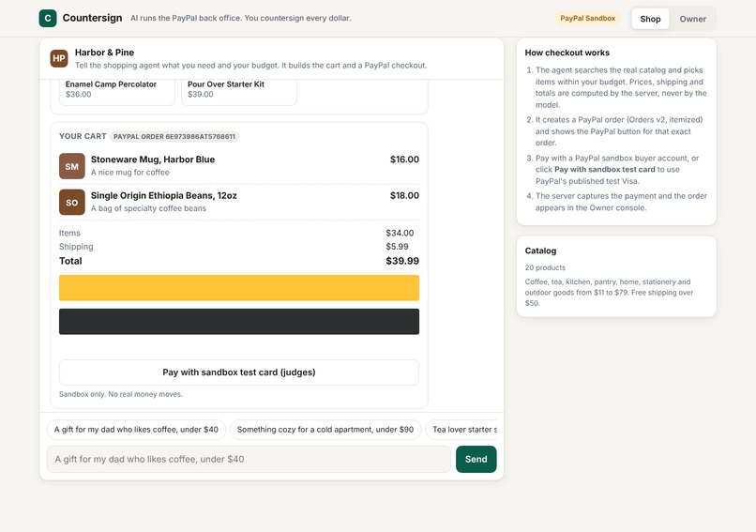Pick the 'gift for my dad' suggestion chip
The height and width of the screenshot is (532, 756).
pos(136,430)
